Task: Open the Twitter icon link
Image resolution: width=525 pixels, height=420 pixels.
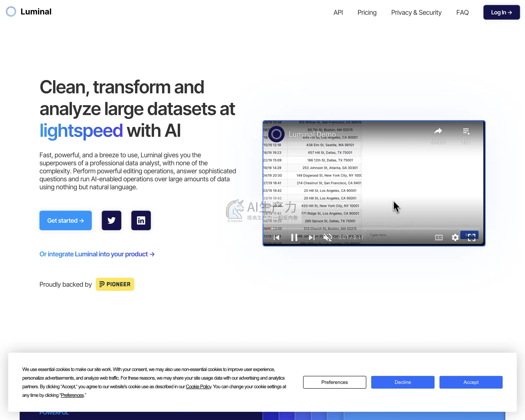Action: 112,220
